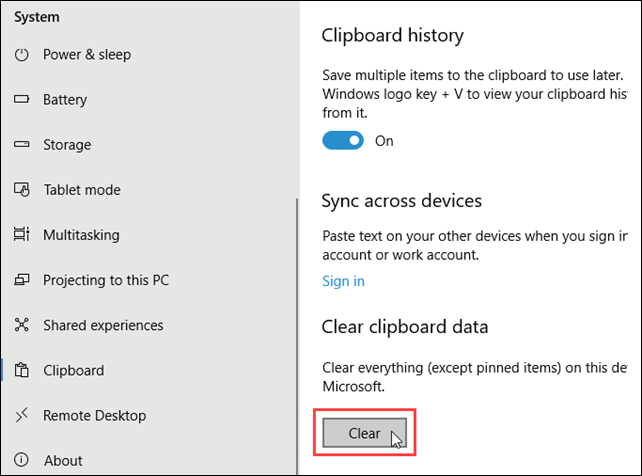Screen dimensions: 642x476
Task: Click the Clear button
Action: pyautogui.click(x=364, y=433)
